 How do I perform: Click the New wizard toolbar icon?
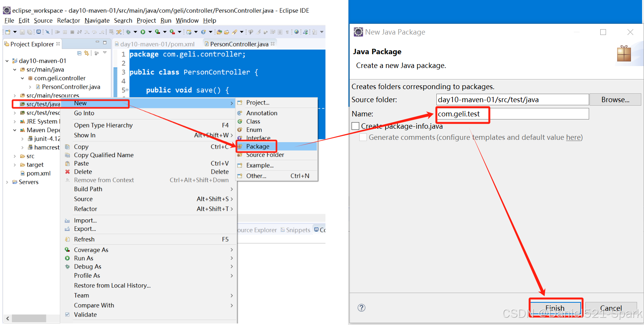click(8, 32)
